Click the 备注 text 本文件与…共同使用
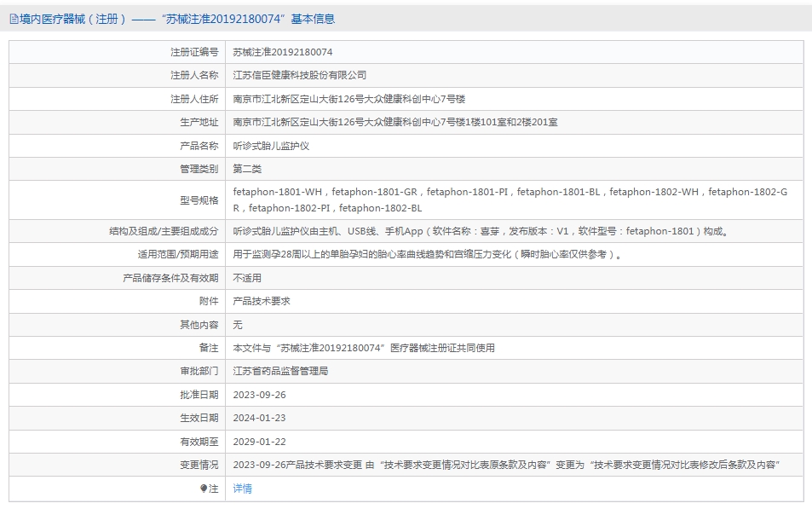Viewport: 812px width, 509px height. click(x=364, y=348)
